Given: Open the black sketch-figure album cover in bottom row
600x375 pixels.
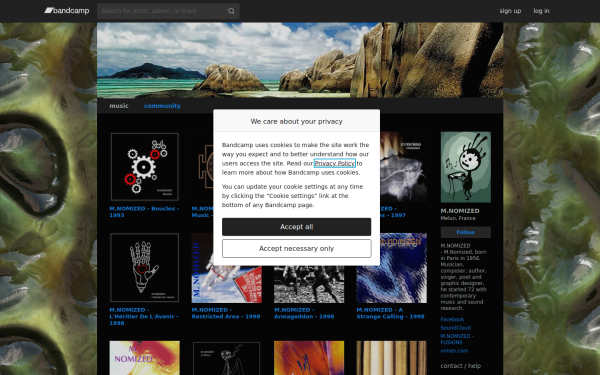Looking at the screenshot, I should [x=227, y=358].
